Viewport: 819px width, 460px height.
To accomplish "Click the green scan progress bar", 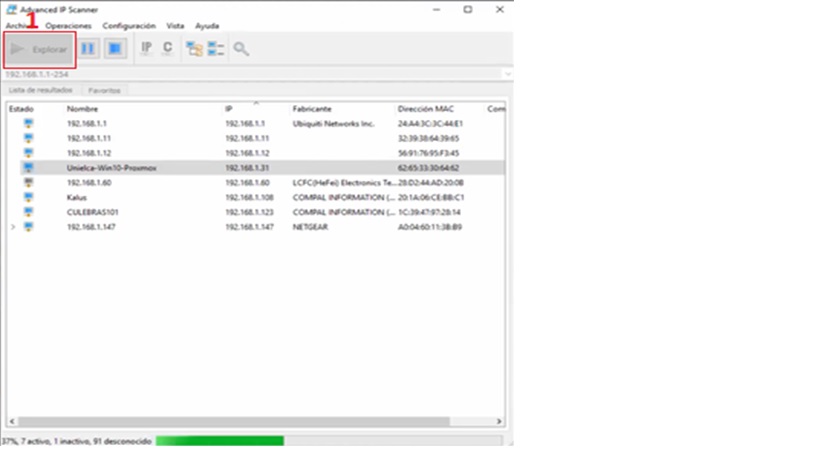I will point(220,441).
